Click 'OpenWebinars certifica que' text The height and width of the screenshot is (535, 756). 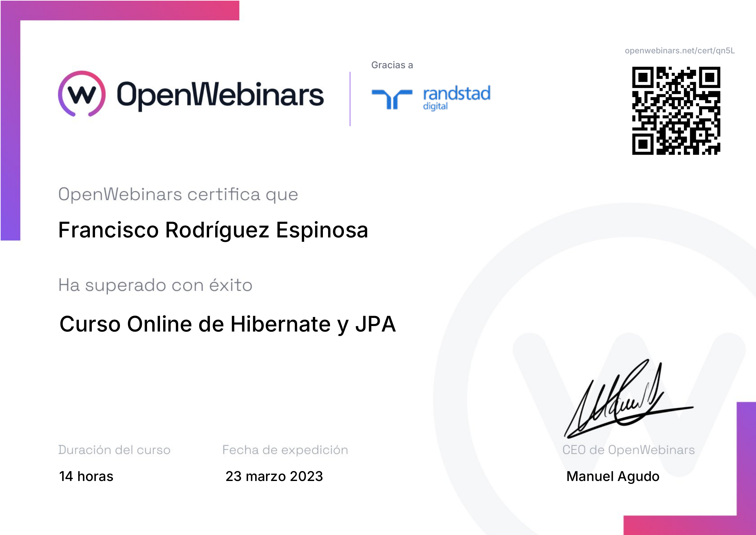coord(178,195)
